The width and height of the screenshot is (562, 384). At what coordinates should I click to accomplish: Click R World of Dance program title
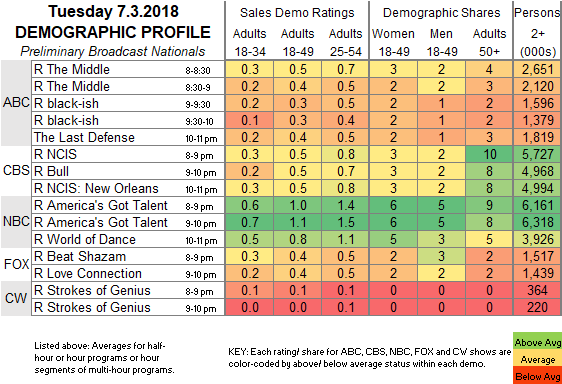pyautogui.click(x=85, y=239)
